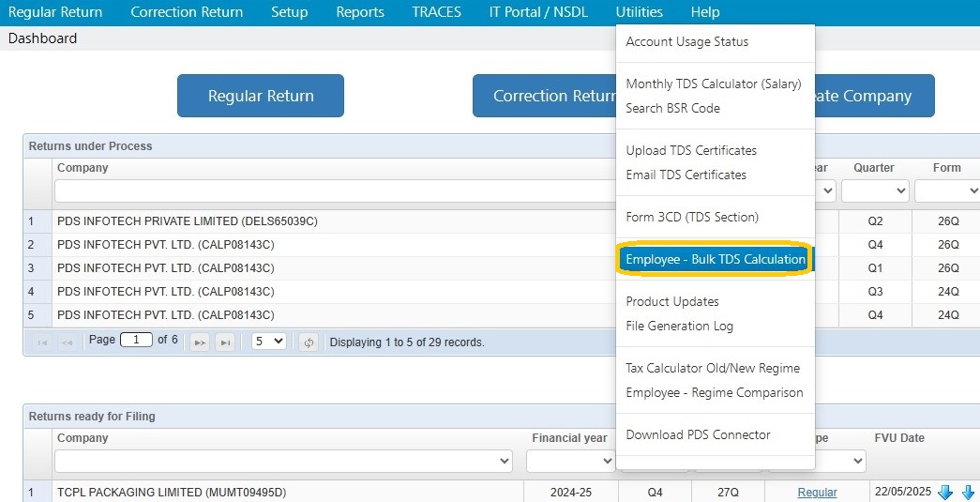Click the blue Regular Return button

pos(261,96)
